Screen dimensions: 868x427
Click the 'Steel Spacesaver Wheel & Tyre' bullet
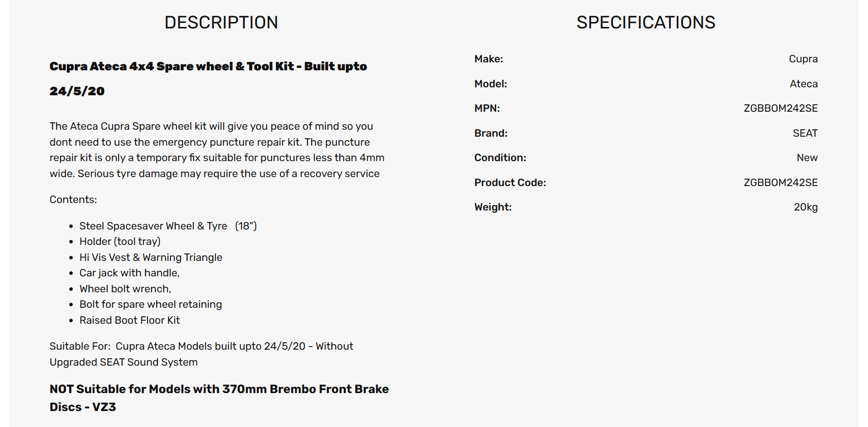click(x=168, y=226)
